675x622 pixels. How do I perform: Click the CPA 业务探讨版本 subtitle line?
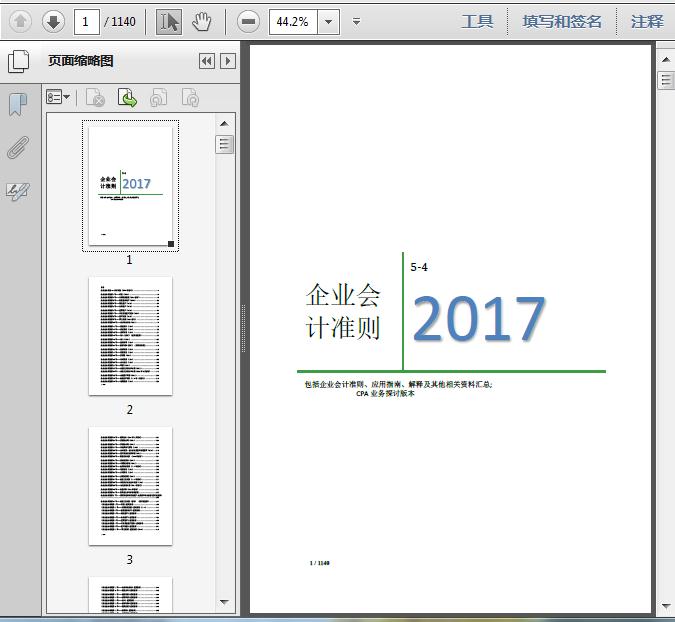pos(385,393)
